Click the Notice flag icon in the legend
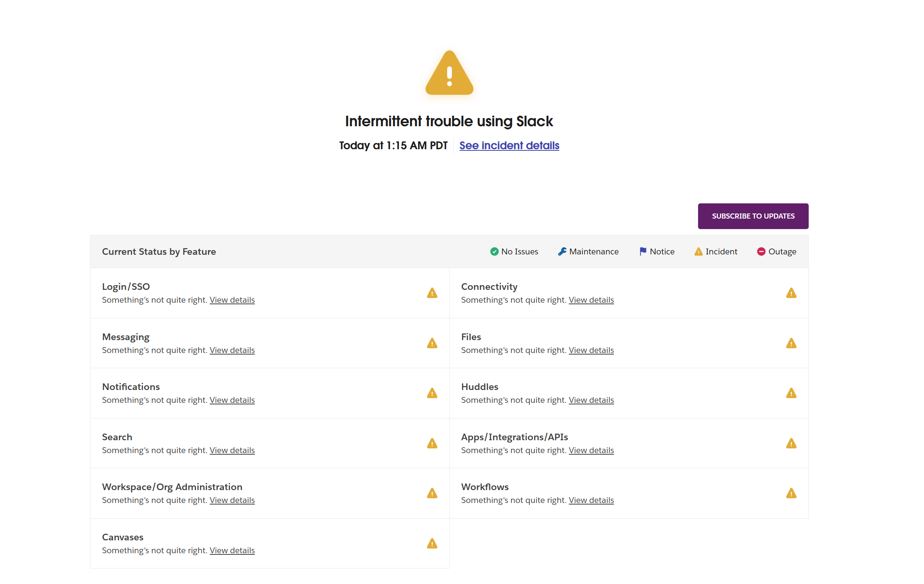 click(x=642, y=251)
